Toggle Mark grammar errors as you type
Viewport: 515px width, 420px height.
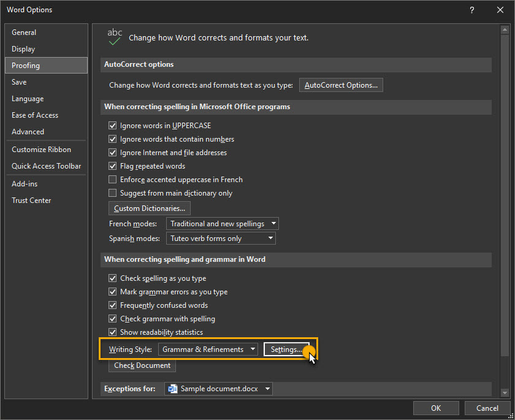(x=112, y=292)
